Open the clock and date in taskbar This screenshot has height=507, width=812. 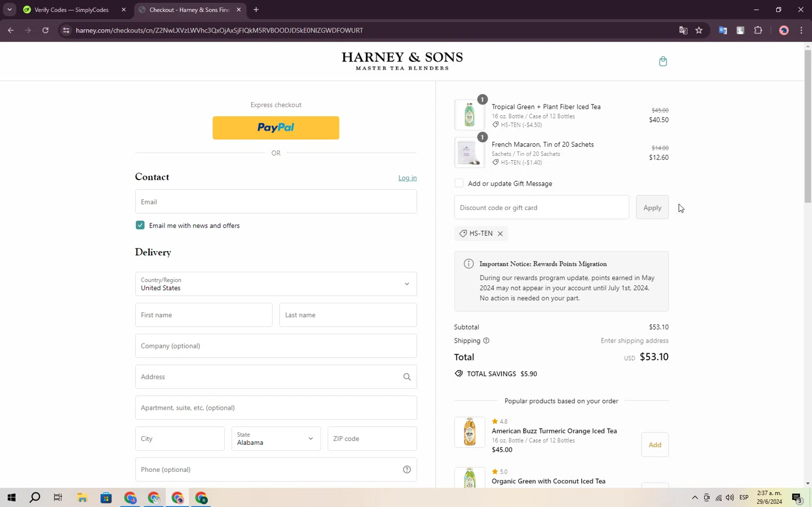point(769,498)
